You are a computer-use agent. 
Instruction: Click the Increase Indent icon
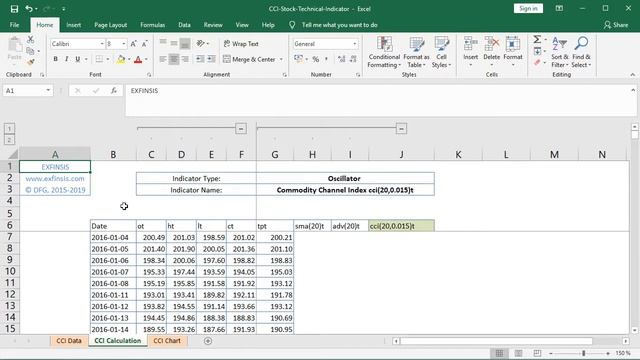pos(211,59)
